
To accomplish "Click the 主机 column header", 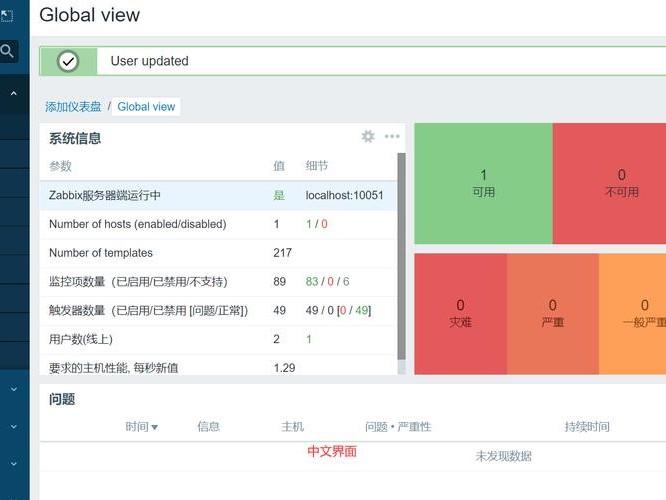I will 292,427.
